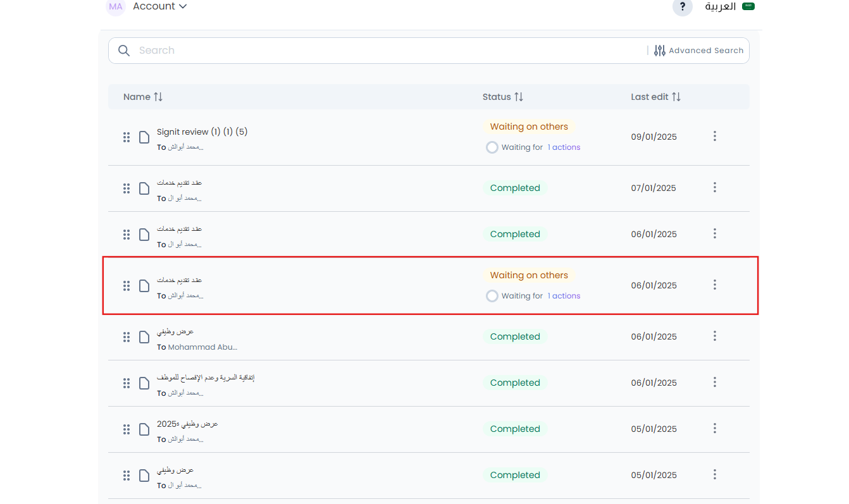Click document icon of إتفاقية السرية row
The image size is (849, 504).
tap(144, 383)
